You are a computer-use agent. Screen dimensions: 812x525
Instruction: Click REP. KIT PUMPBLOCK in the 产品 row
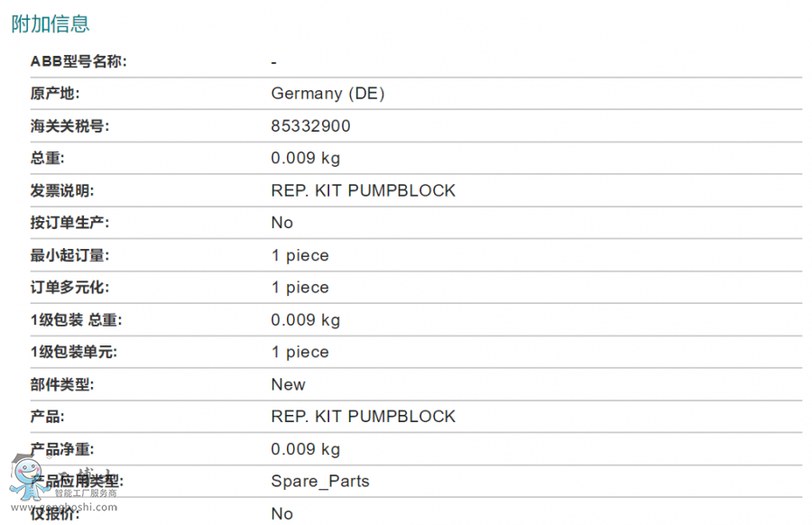point(363,417)
